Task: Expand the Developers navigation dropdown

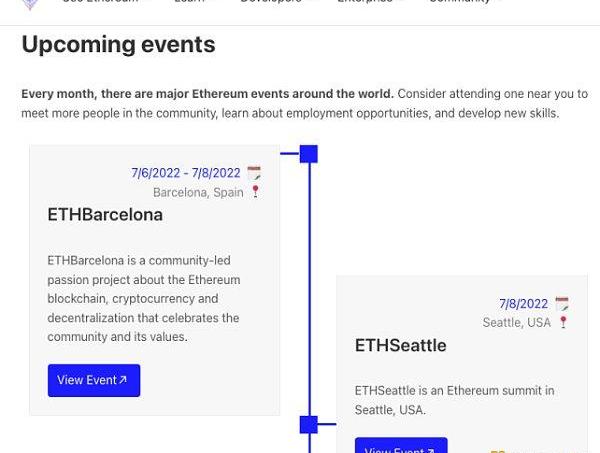Action: [x=276, y=2]
